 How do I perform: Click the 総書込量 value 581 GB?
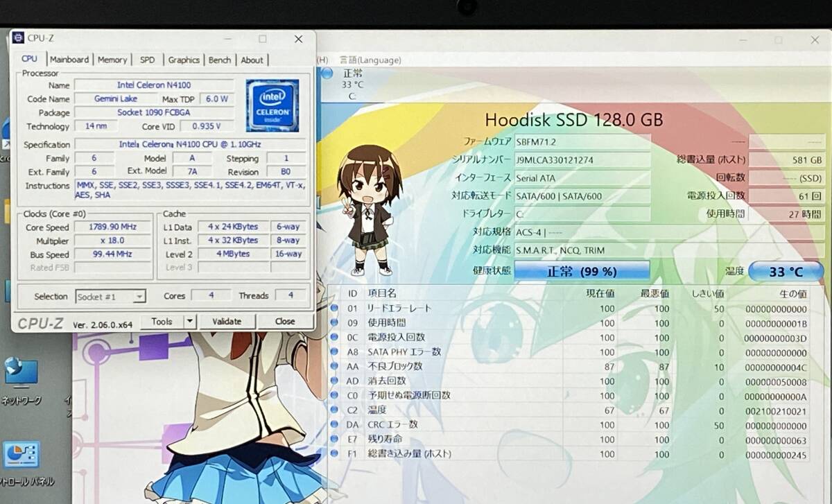click(x=787, y=160)
